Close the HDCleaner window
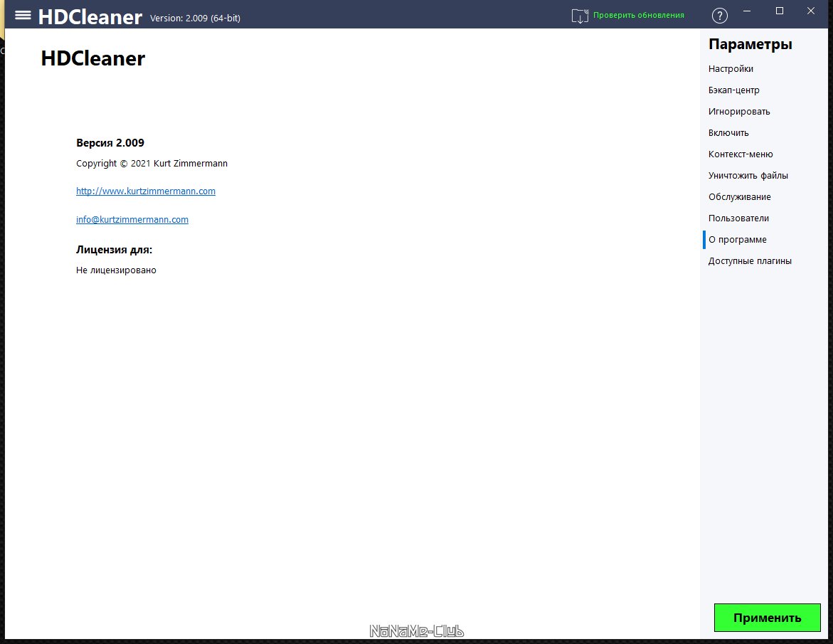833x644 pixels. tap(811, 11)
